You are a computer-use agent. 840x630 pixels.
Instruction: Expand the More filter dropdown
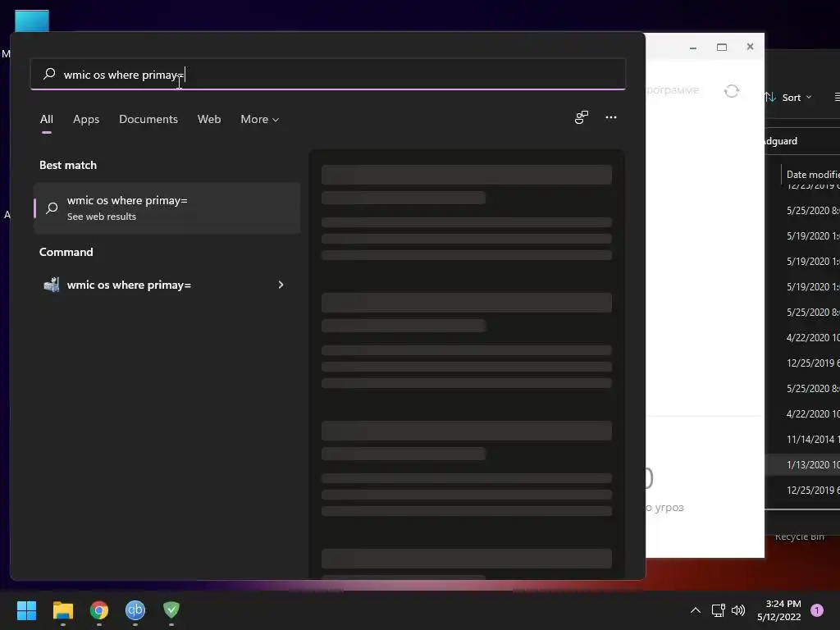(x=260, y=119)
